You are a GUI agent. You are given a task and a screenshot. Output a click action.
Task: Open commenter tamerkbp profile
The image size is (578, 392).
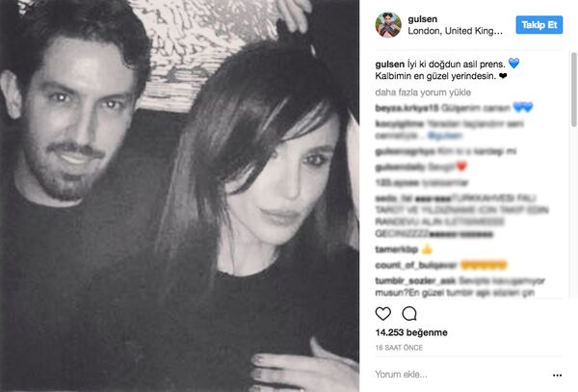[397, 249]
